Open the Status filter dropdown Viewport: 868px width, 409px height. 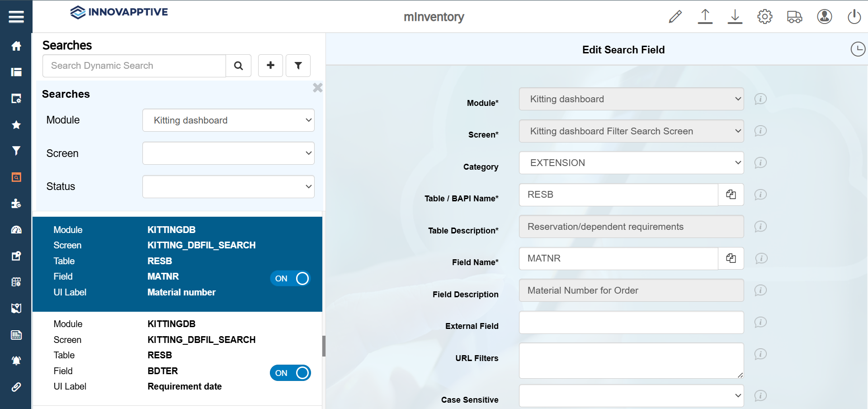pos(228,186)
